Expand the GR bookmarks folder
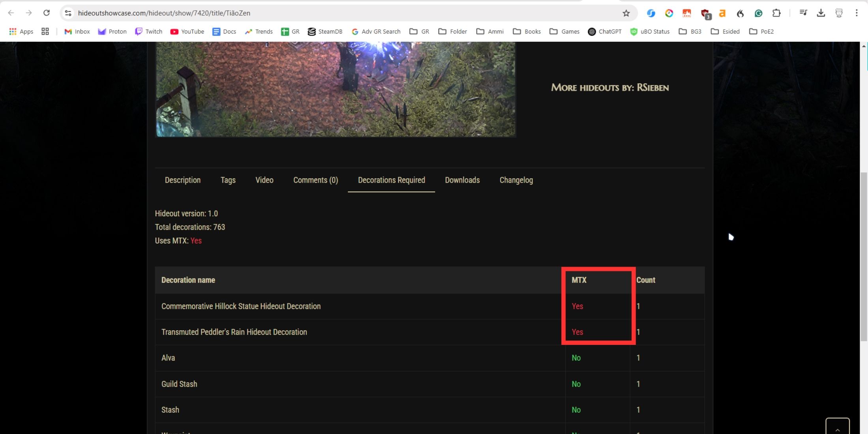This screenshot has height=434, width=868. [x=419, y=32]
